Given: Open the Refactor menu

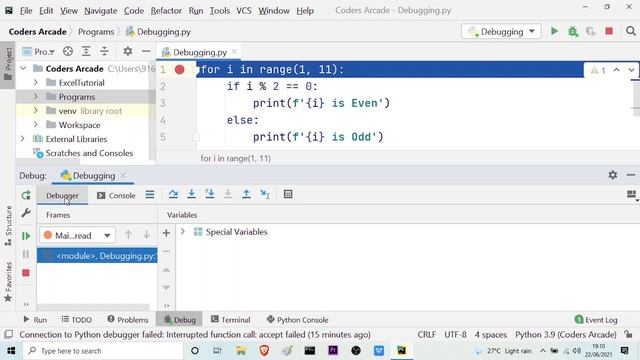Looking at the screenshot, I should tap(166, 11).
